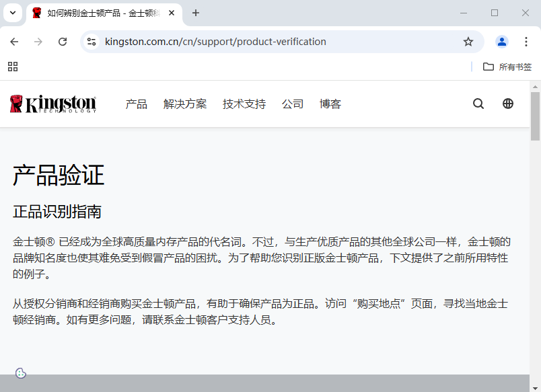The image size is (541, 392).
Task: Open Chrome three-dot menu
Action: tap(526, 42)
